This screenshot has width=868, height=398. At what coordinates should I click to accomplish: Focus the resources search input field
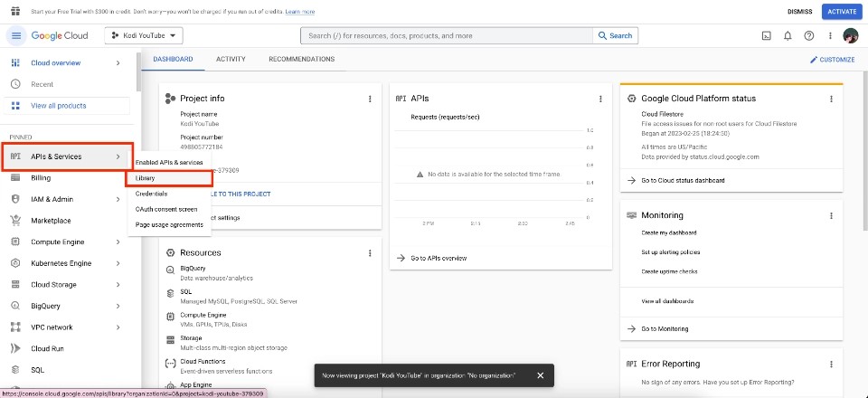coord(447,35)
